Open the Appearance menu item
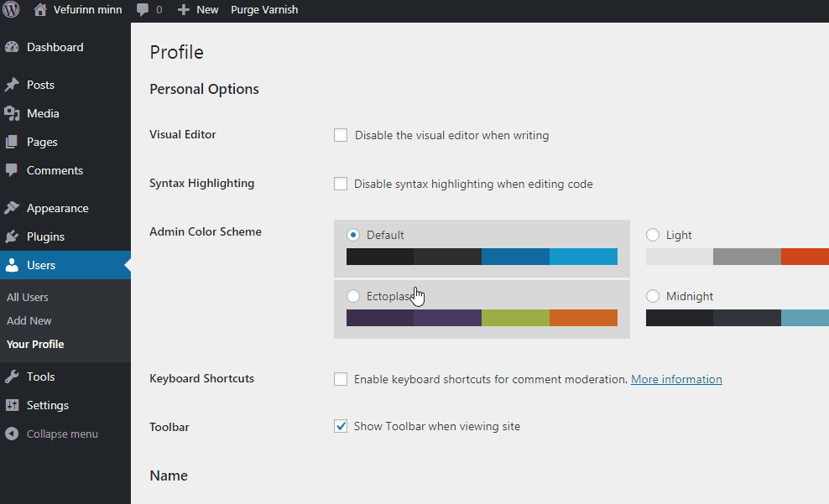Image resolution: width=829 pixels, height=504 pixels. point(57,209)
